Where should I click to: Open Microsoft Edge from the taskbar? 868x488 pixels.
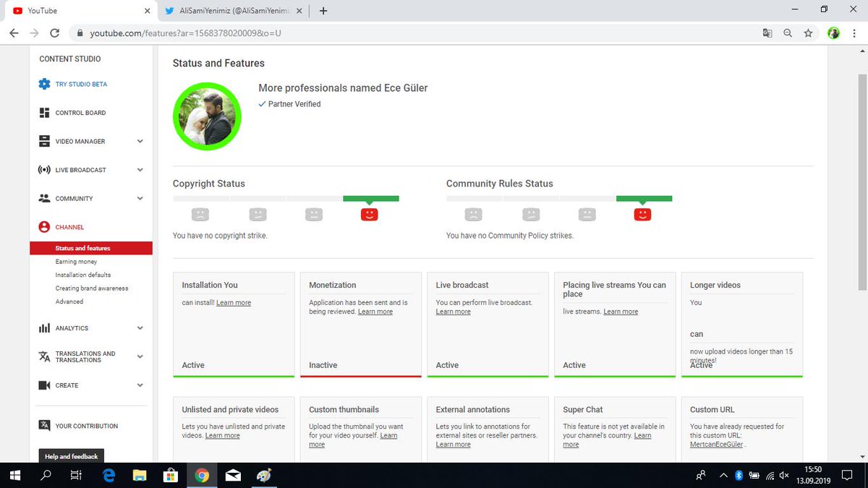coord(109,475)
